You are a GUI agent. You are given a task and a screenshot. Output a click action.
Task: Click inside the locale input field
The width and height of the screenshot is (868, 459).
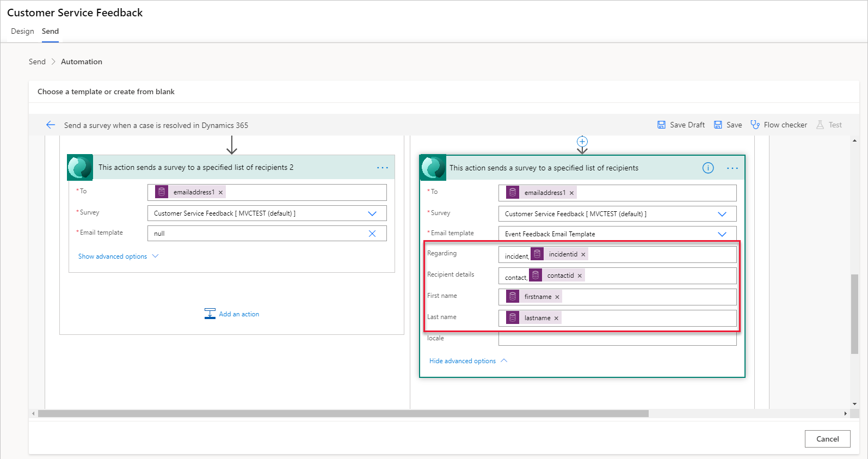(x=617, y=339)
